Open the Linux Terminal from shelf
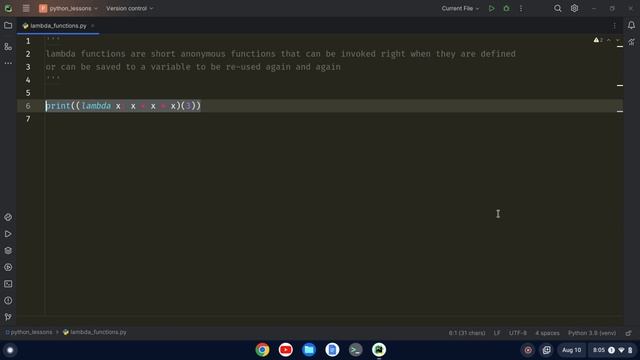Viewport: 640px width, 360px height. coord(356,350)
